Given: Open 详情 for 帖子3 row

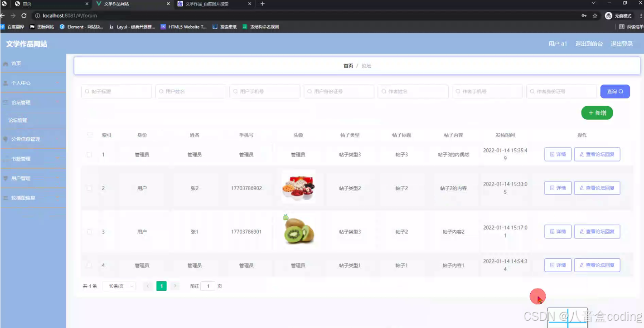Looking at the screenshot, I should 558,154.
